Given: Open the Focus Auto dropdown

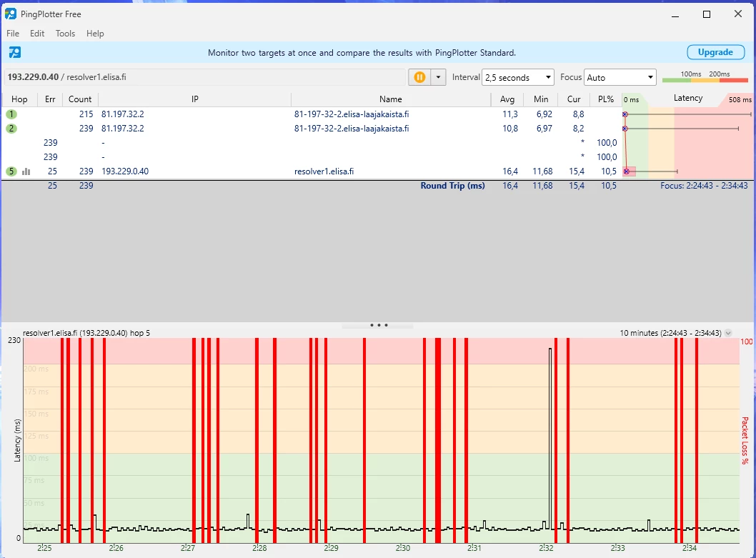Looking at the screenshot, I should pos(620,77).
